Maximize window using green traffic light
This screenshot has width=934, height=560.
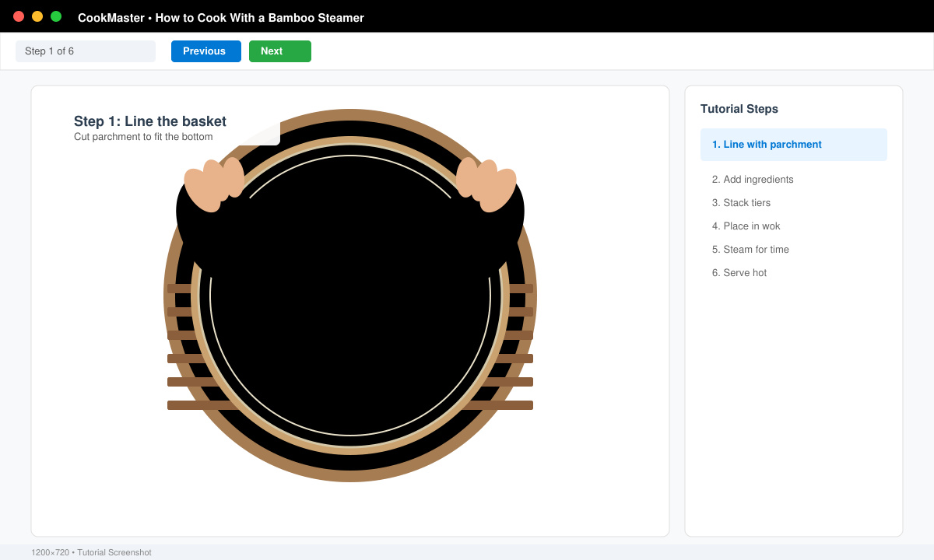tap(56, 16)
